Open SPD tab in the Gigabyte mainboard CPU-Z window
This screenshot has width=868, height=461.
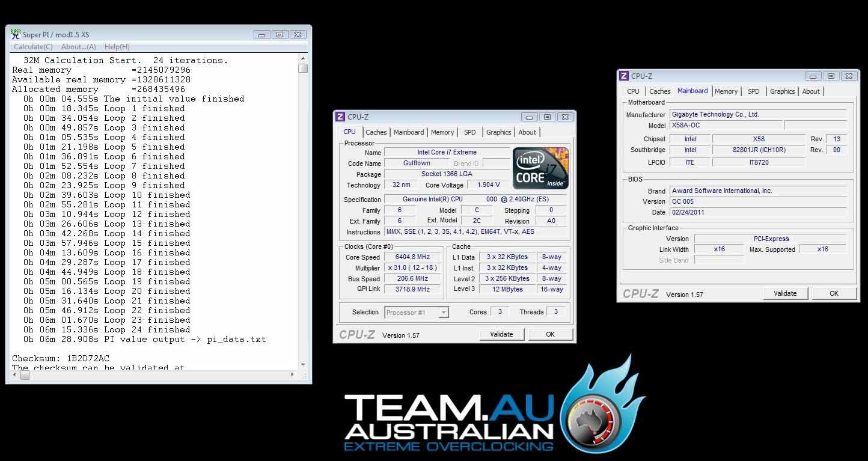pos(753,91)
